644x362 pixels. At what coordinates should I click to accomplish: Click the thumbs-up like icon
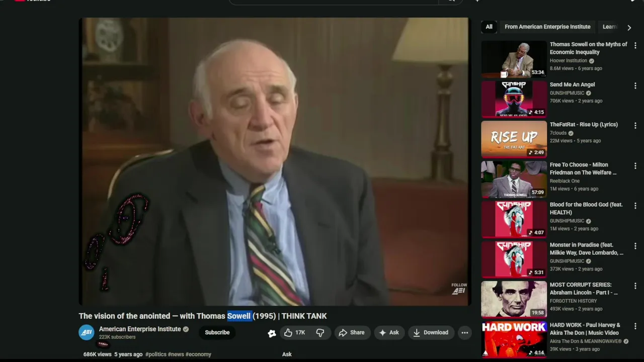coord(288,332)
